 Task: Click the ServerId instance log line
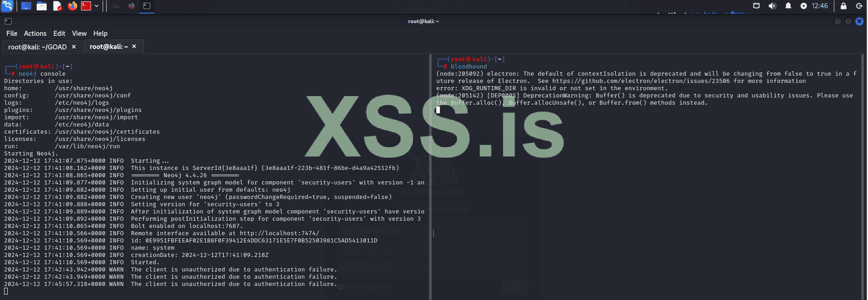[265, 168]
